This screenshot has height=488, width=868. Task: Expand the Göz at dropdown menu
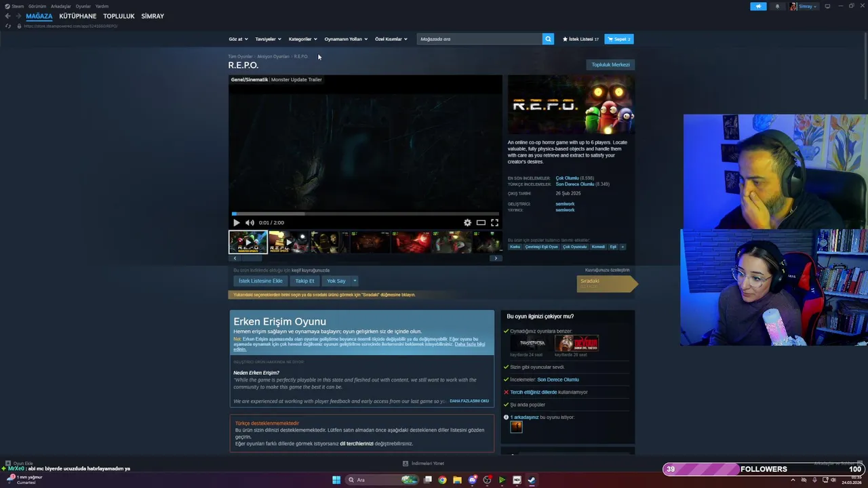click(x=238, y=39)
